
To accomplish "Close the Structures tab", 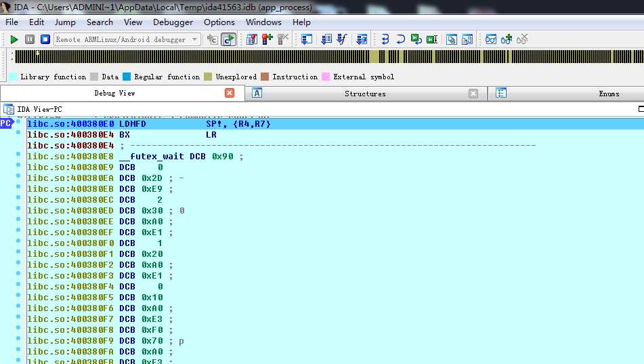I will 473,94.
